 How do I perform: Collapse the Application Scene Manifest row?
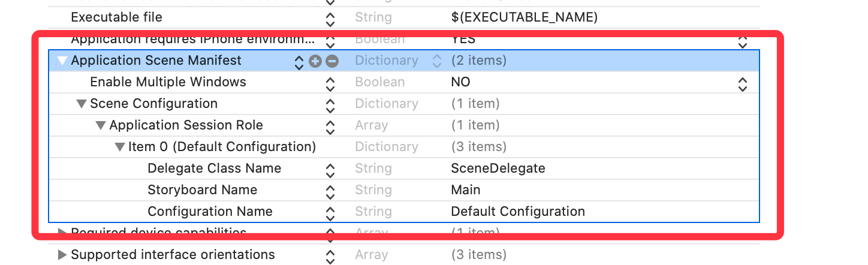(x=62, y=61)
